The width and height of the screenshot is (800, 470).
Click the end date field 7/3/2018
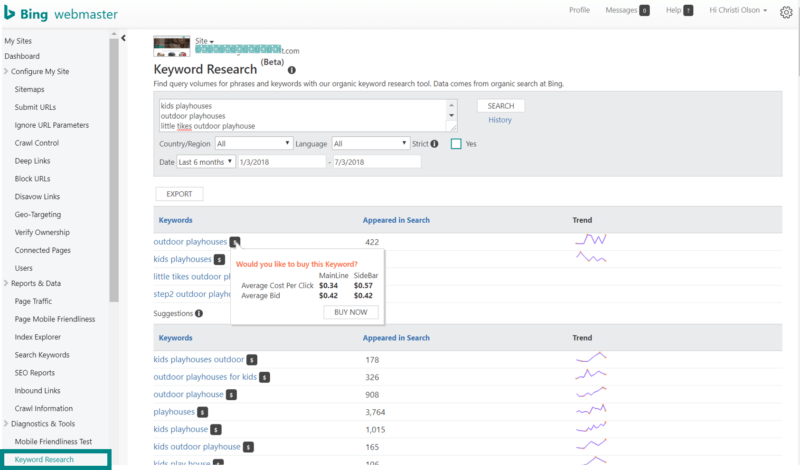point(377,162)
